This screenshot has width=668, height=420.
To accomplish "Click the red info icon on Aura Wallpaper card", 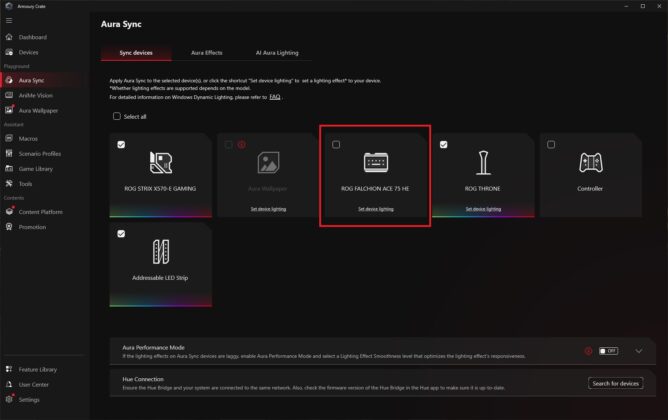I will [242, 145].
